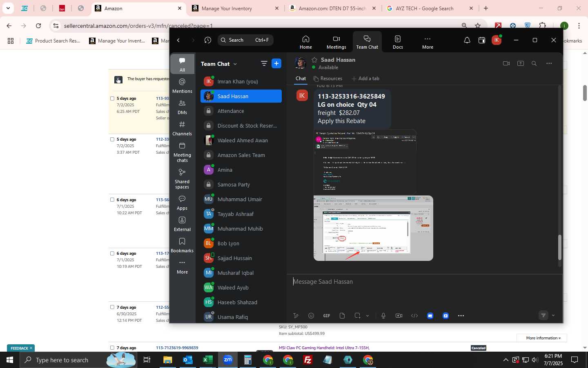
Task: Open Samosa Party channel
Action: click(x=241, y=184)
